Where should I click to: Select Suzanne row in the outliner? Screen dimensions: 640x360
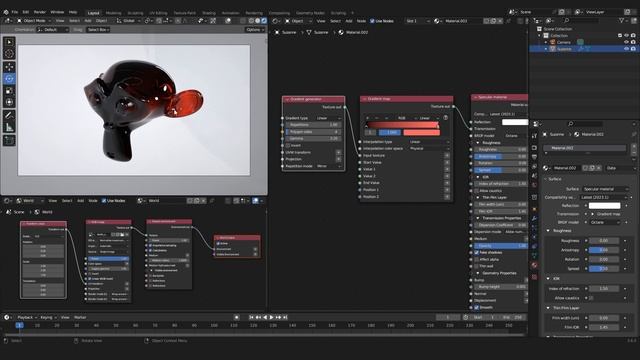tap(583, 49)
